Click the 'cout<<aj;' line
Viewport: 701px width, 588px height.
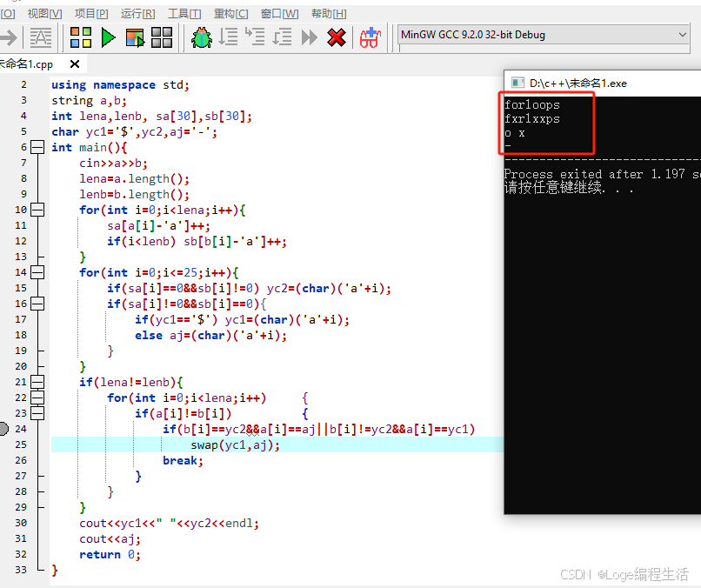[x=110, y=538]
